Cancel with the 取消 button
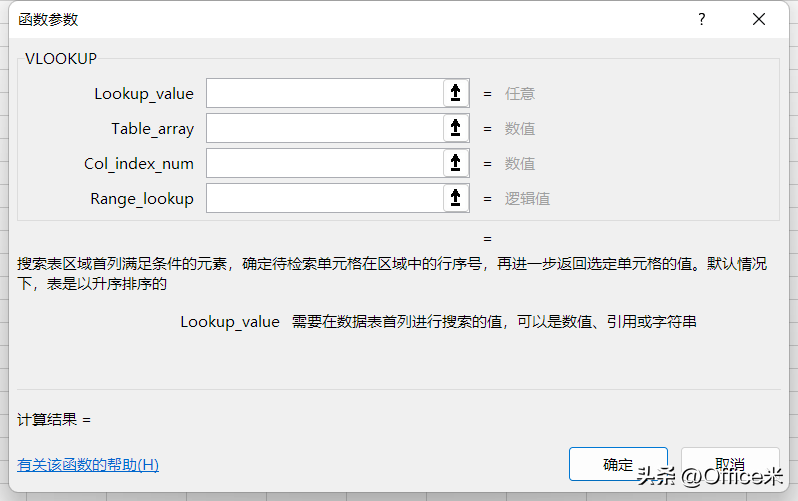This screenshot has height=501, width=798. point(730,464)
